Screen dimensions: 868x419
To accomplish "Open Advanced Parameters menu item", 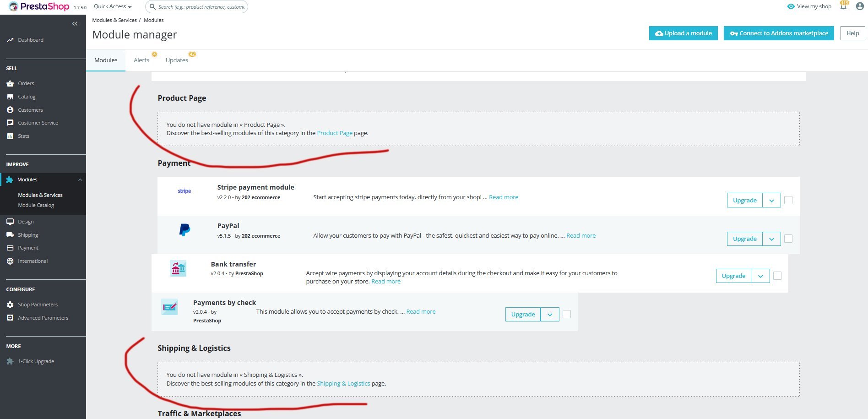I will pos(43,318).
